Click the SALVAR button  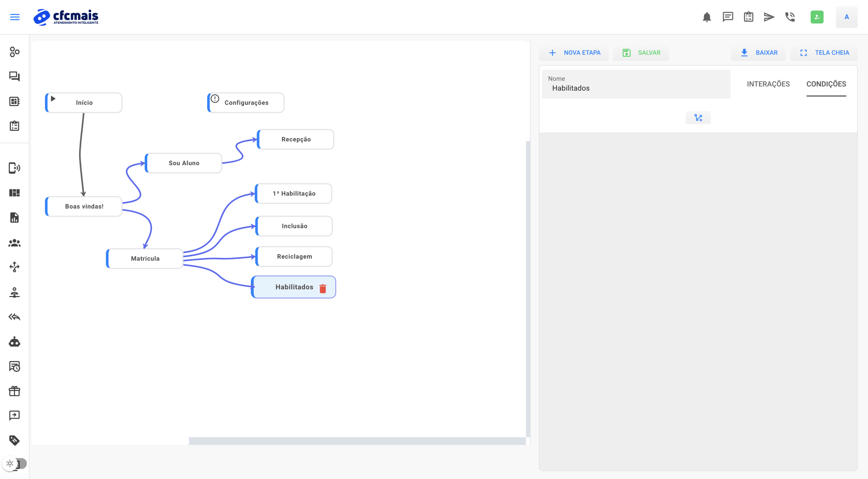641,53
